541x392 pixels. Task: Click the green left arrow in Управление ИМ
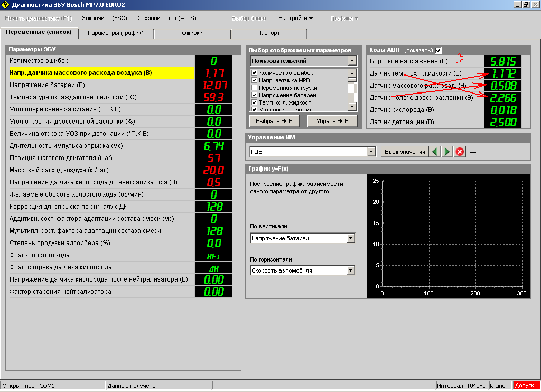click(x=435, y=152)
